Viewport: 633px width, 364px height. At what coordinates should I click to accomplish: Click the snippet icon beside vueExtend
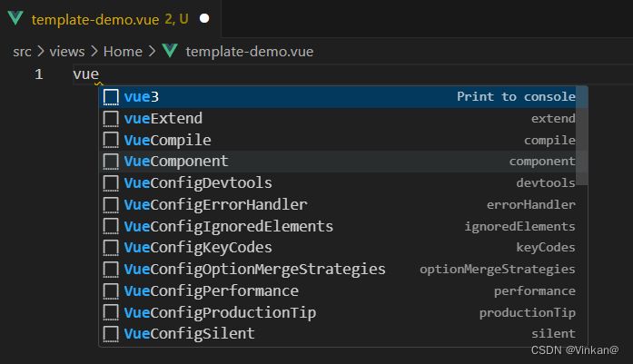click(111, 119)
